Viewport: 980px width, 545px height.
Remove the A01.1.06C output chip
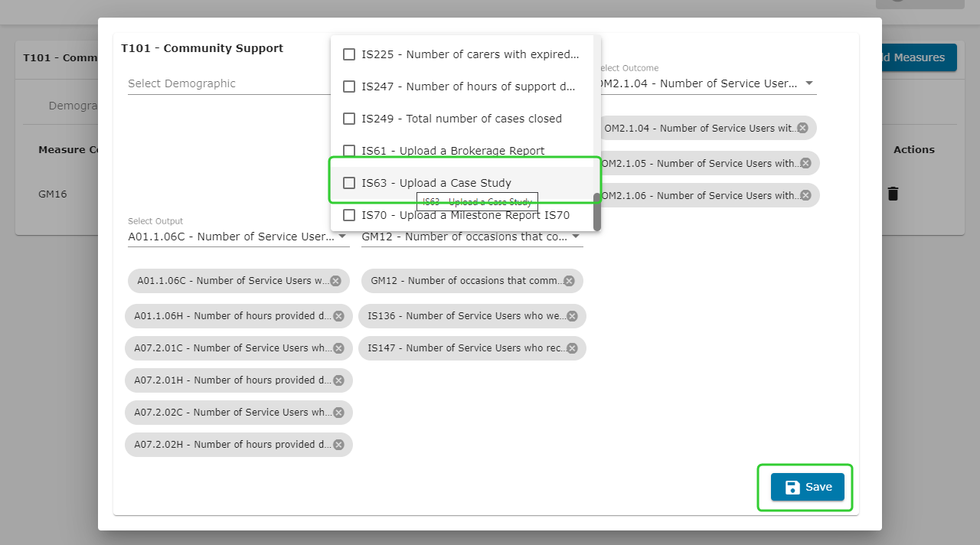tap(335, 281)
